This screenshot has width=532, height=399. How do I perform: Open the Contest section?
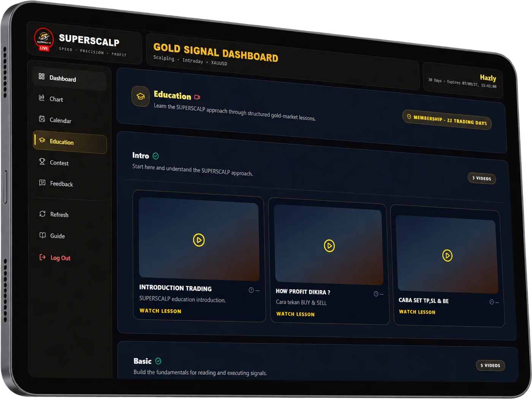70,163
